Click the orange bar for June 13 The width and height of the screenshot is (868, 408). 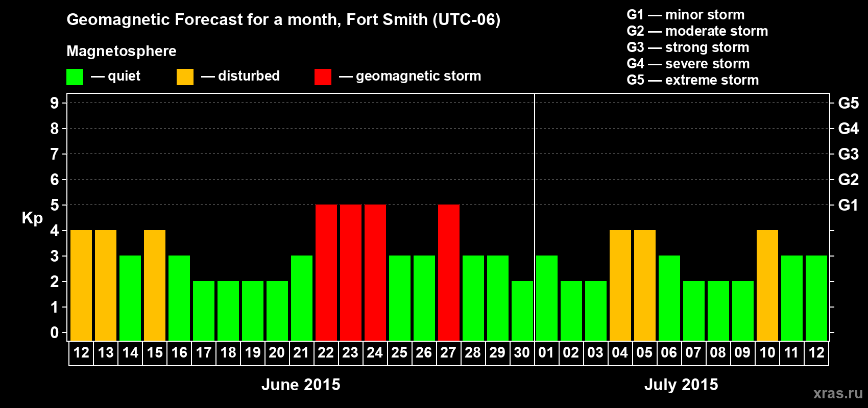click(106, 286)
